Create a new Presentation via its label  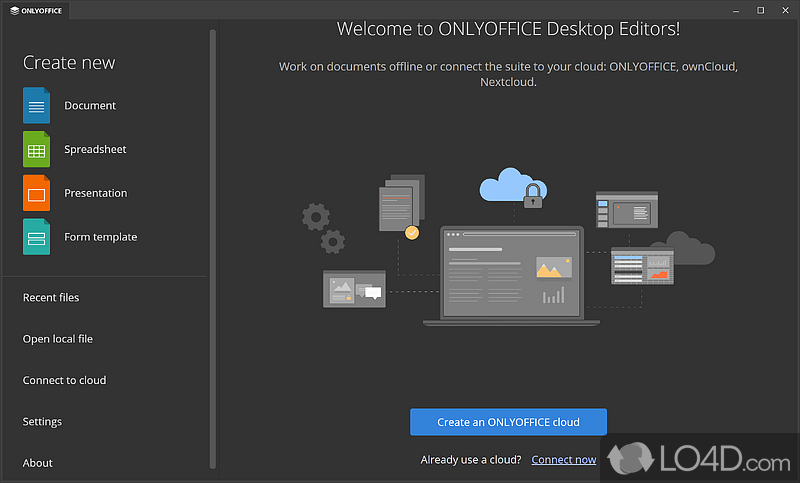coord(95,193)
